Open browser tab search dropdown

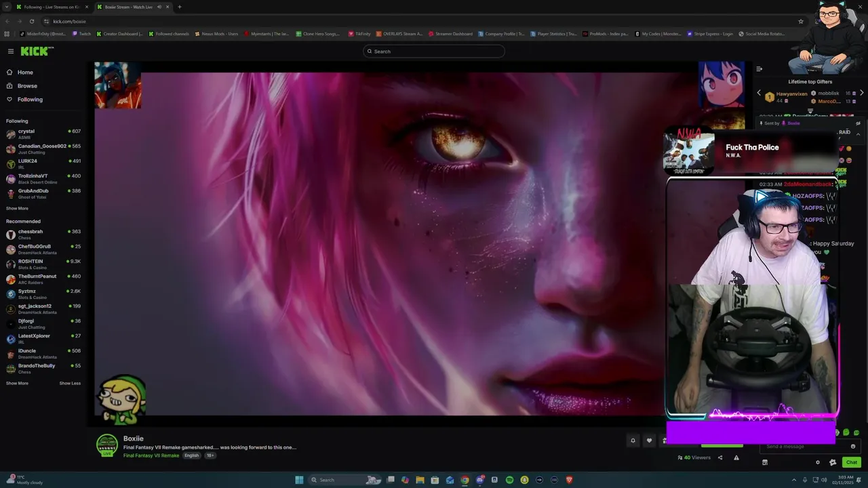click(6, 7)
